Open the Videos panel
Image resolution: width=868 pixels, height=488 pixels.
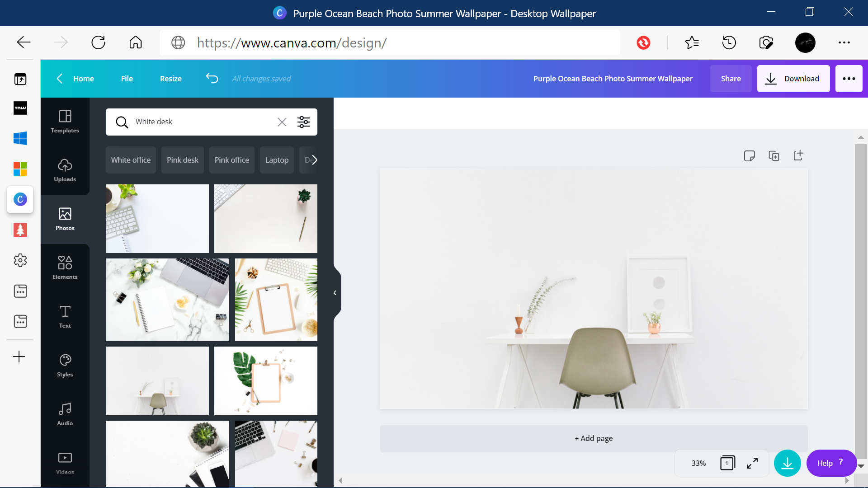(x=64, y=463)
